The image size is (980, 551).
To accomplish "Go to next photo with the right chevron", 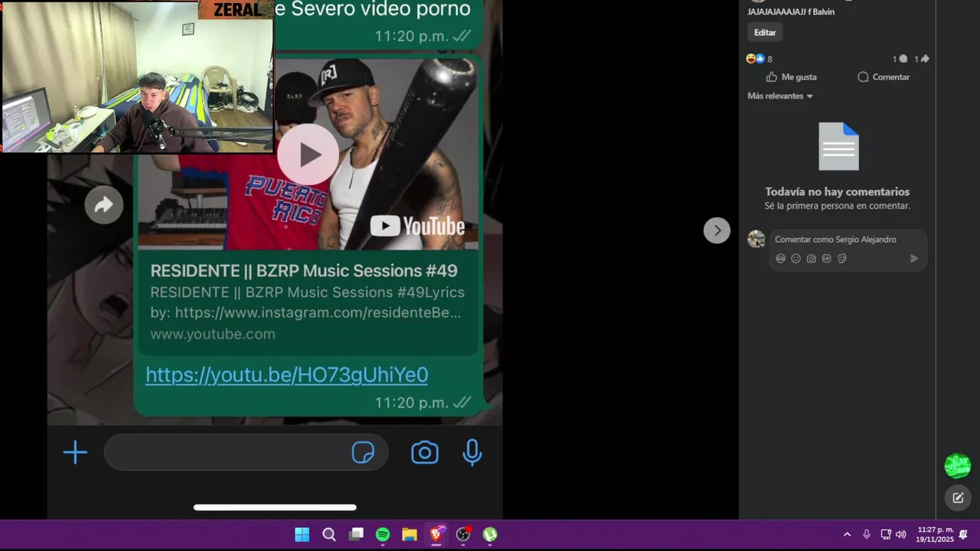I will click(x=717, y=230).
